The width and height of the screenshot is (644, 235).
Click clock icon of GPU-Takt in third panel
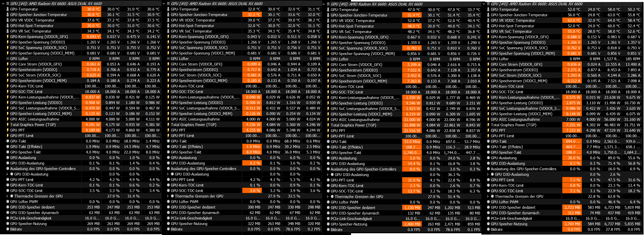click(x=328, y=142)
